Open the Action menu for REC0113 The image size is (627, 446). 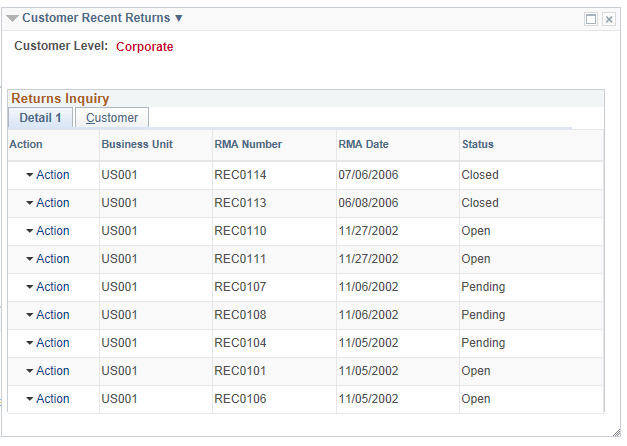(48, 203)
